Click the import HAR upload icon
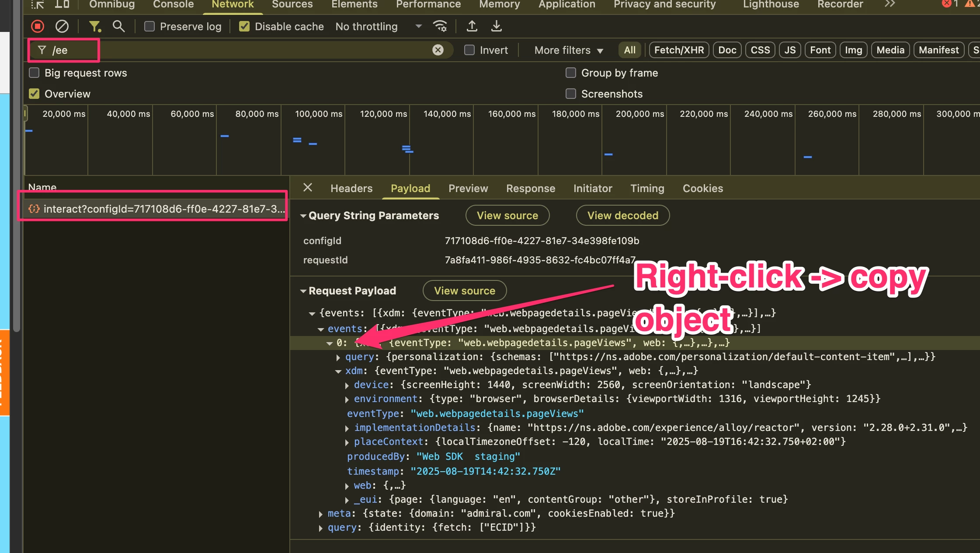 472,26
